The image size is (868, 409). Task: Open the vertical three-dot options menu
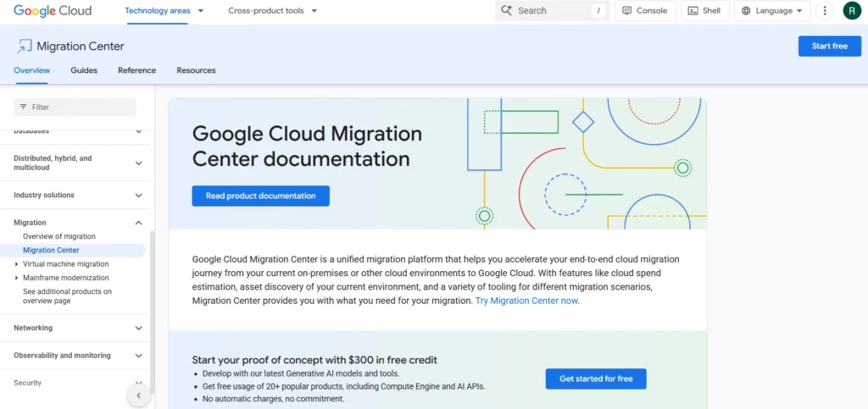coord(825,10)
